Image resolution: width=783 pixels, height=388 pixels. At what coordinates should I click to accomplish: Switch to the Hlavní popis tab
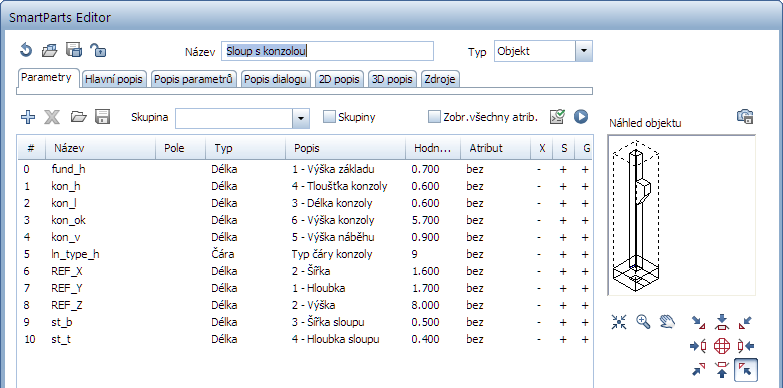[114, 79]
